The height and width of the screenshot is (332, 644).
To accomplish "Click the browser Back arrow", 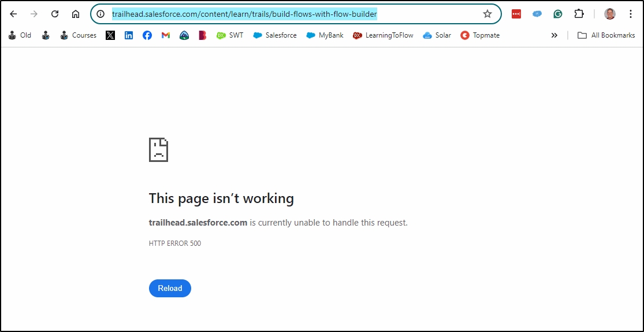I will [x=13, y=14].
